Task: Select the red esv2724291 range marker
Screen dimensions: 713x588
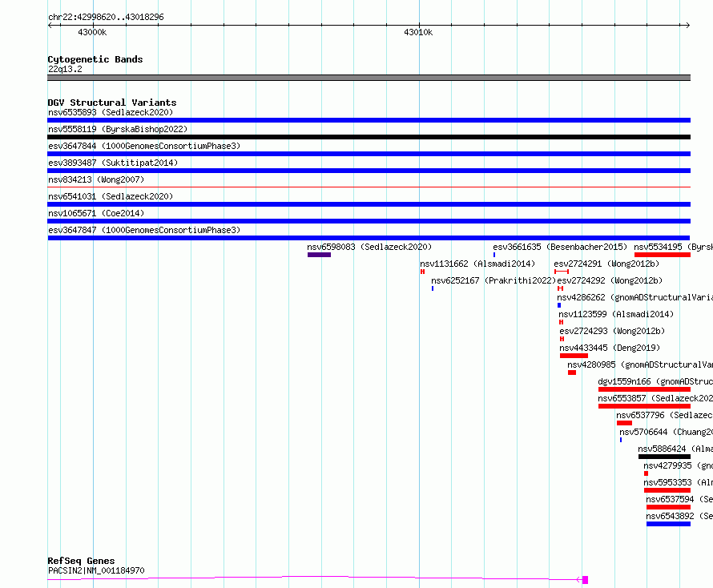Action: pyautogui.click(x=562, y=272)
